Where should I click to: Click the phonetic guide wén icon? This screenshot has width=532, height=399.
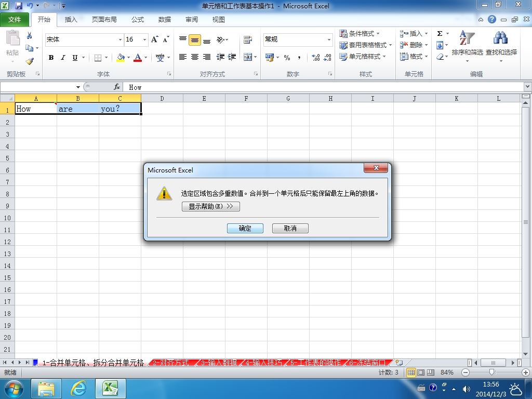point(160,58)
